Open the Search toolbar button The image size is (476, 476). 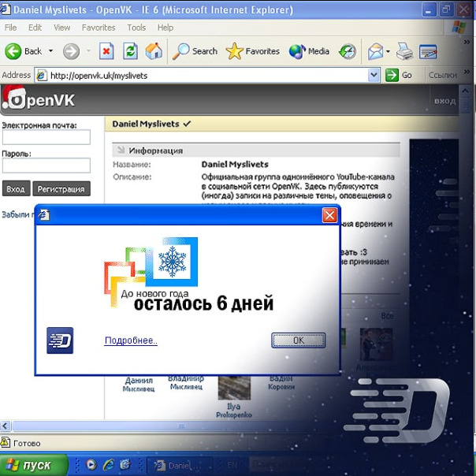[195, 51]
